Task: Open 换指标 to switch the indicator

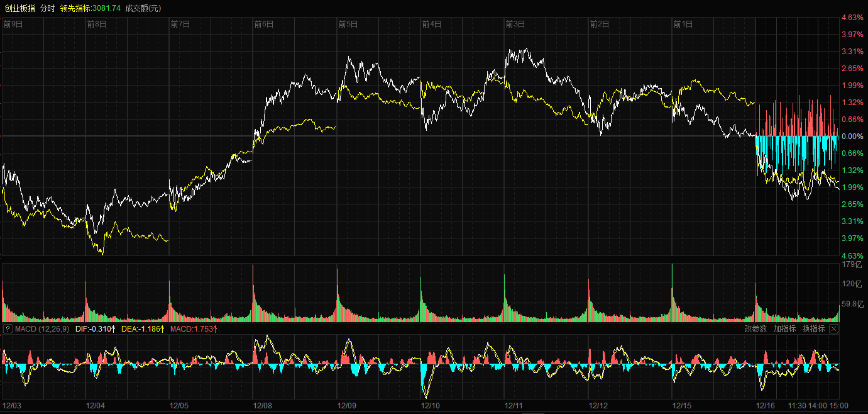Action: [x=813, y=329]
